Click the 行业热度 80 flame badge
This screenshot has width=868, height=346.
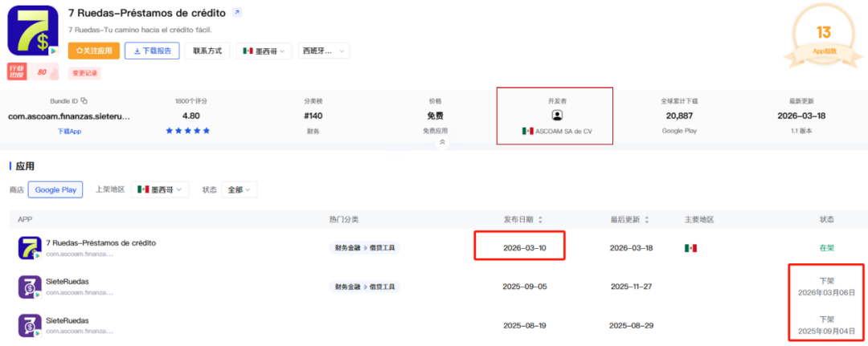(33, 71)
